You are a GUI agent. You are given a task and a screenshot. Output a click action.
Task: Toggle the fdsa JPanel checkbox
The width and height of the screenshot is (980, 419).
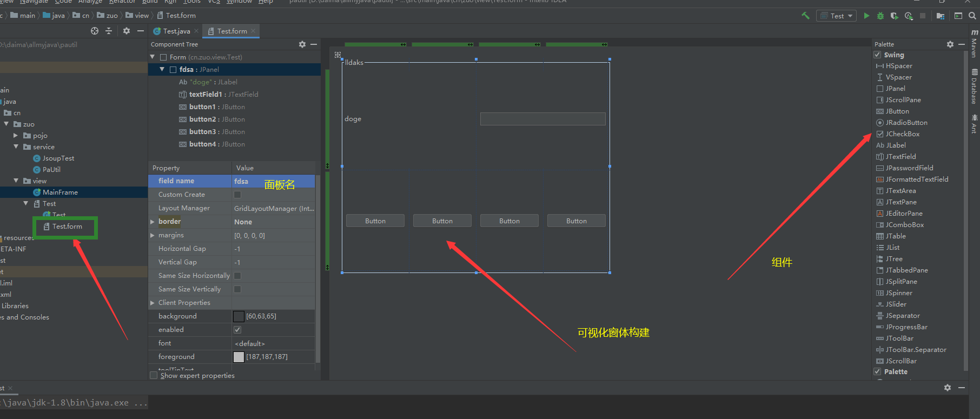[x=173, y=69]
